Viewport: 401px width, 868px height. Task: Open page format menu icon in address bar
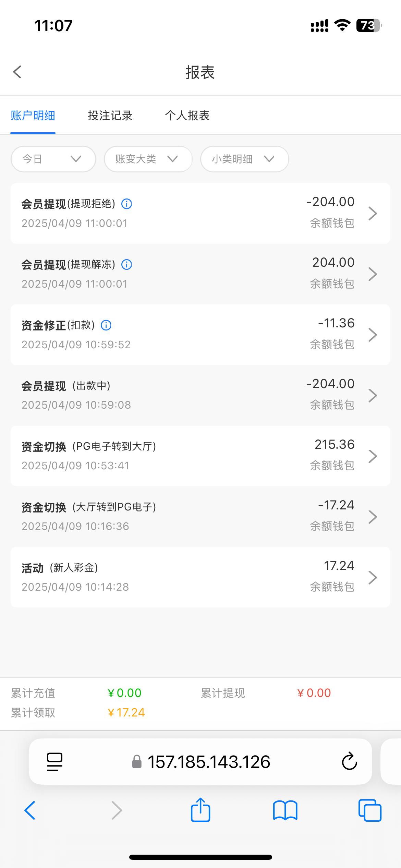[x=54, y=762]
